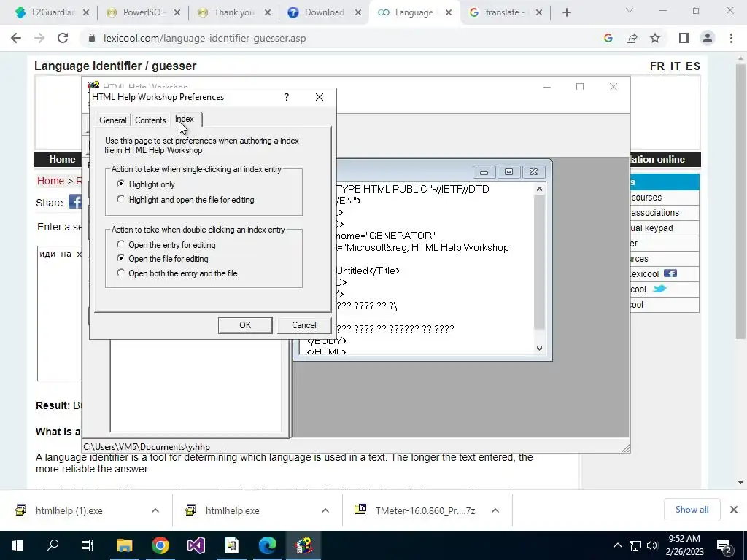
Task: Confirm preferences with OK button
Action: click(x=245, y=325)
